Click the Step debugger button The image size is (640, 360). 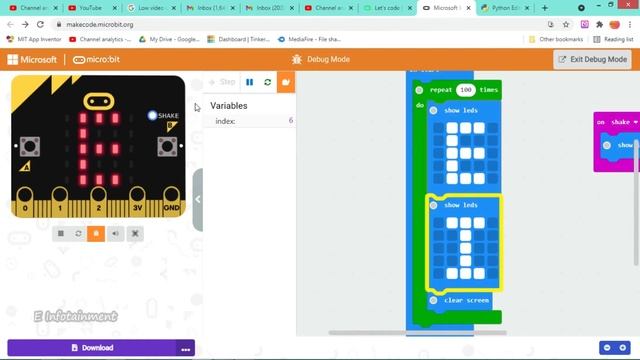pos(222,82)
